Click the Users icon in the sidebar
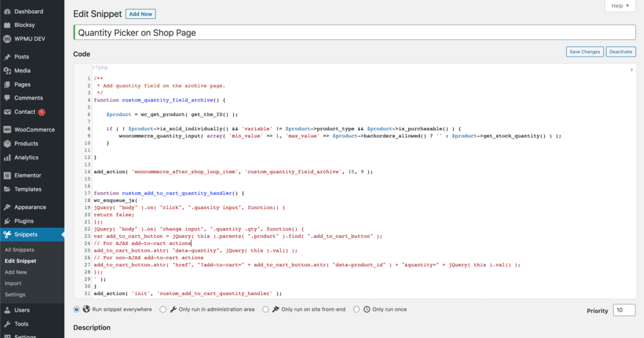The image size is (644, 338). click(7, 310)
